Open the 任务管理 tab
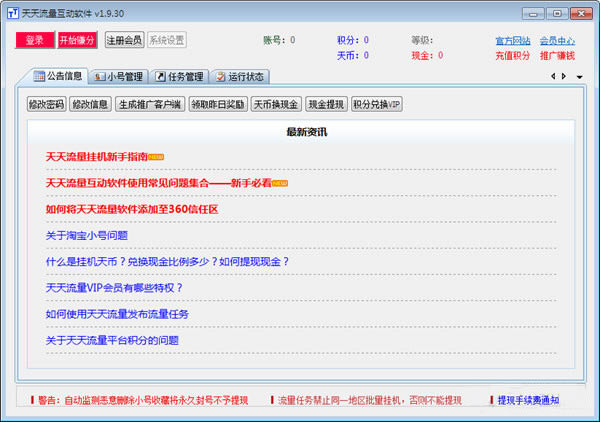This screenshot has width=600, height=422. (x=179, y=76)
